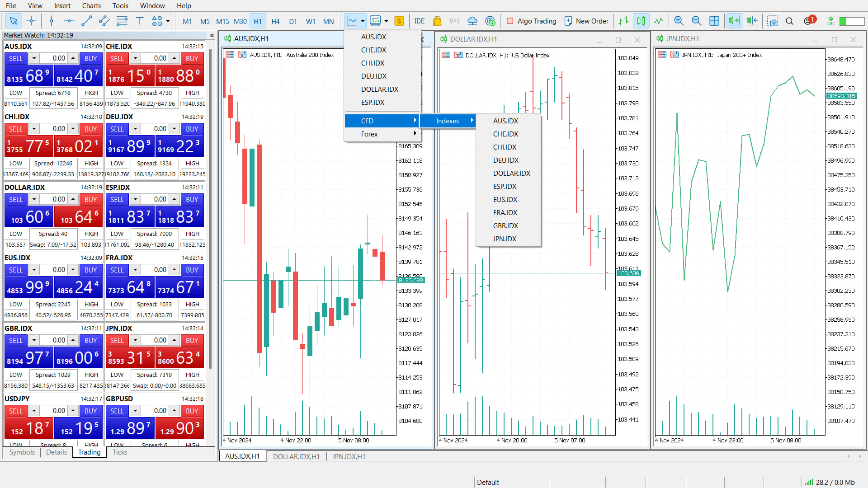The height and width of the screenshot is (488, 868).
Task: Open the Tools menu
Action: (120, 5)
